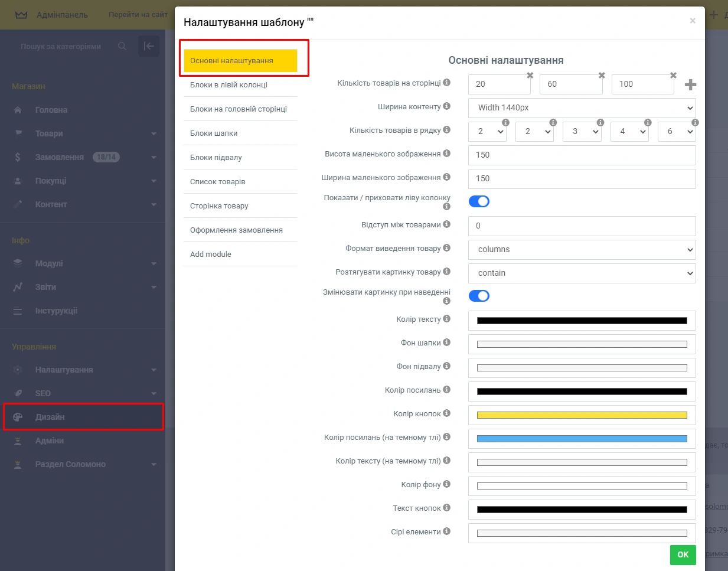This screenshot has height=571, width=728.
Task: Select the Список товарів tab
Action: 218,182
